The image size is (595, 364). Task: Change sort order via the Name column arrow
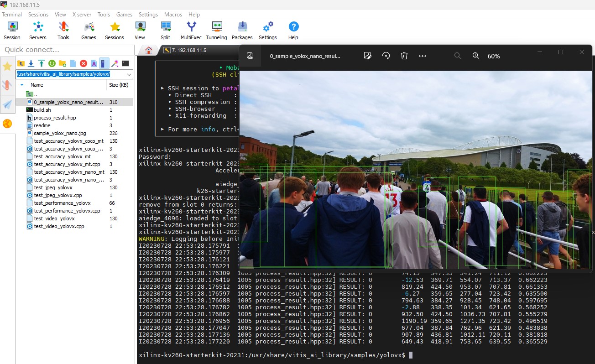coord(21,85)
